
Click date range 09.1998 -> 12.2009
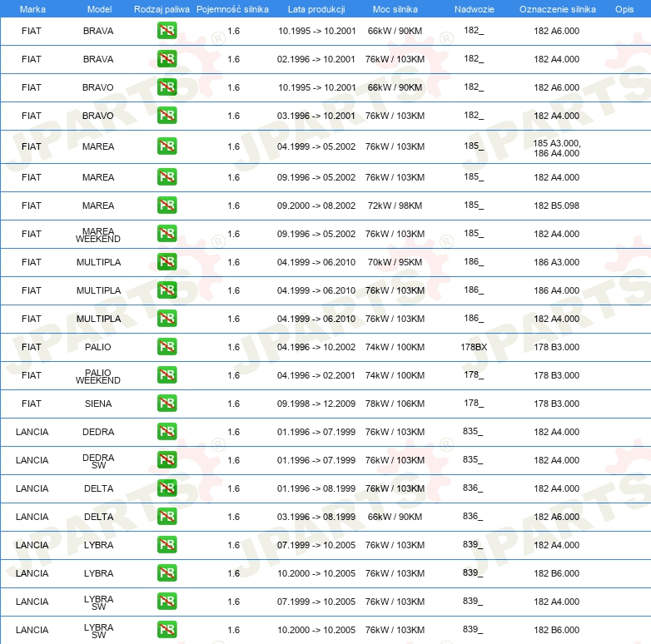[x=316, y=404]
